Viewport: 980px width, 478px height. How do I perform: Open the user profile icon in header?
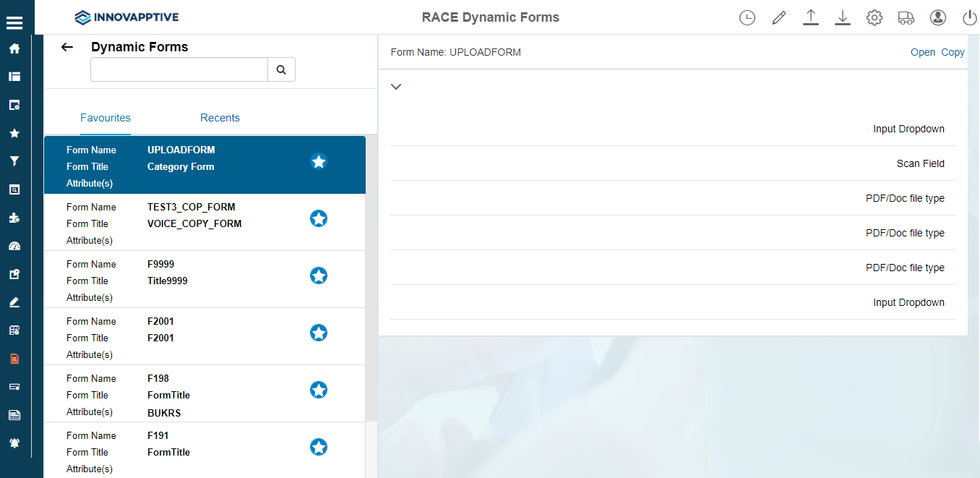point(938,18)
